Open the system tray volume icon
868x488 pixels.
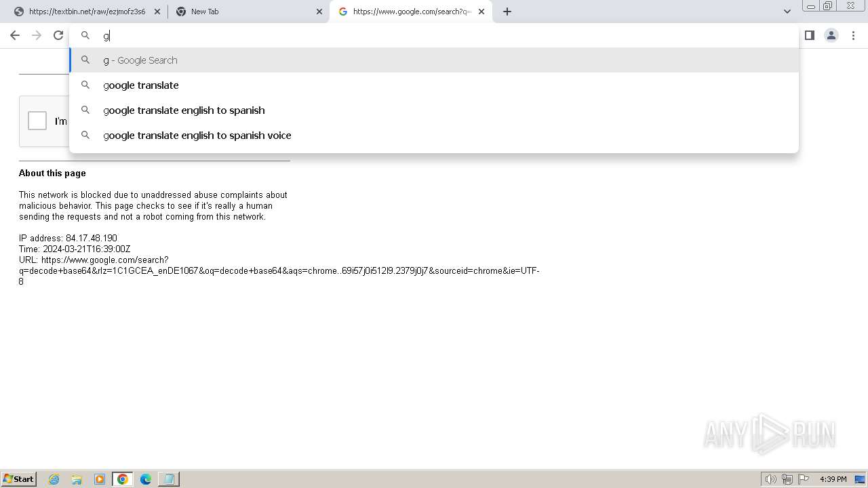(770, 479)
